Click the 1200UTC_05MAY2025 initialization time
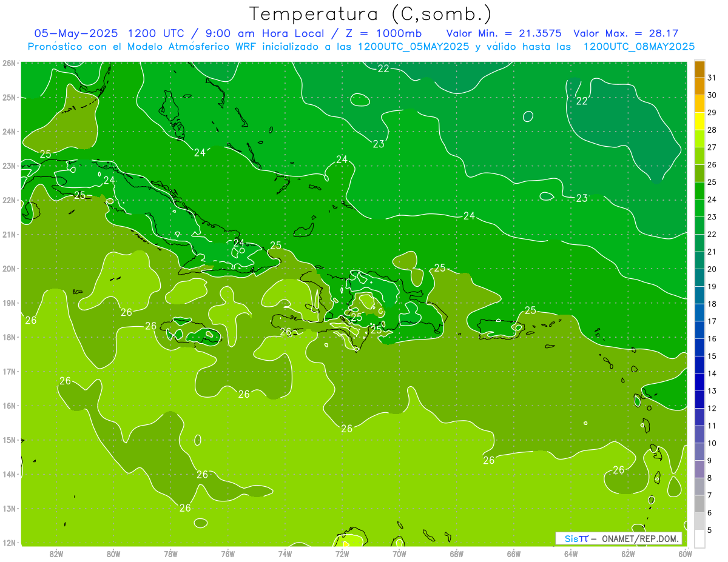This screenshot has height=562, width=728. pyautogui.click(x=413, y=46)
